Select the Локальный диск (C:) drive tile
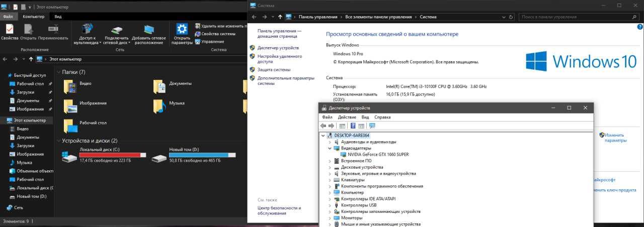 104,155
